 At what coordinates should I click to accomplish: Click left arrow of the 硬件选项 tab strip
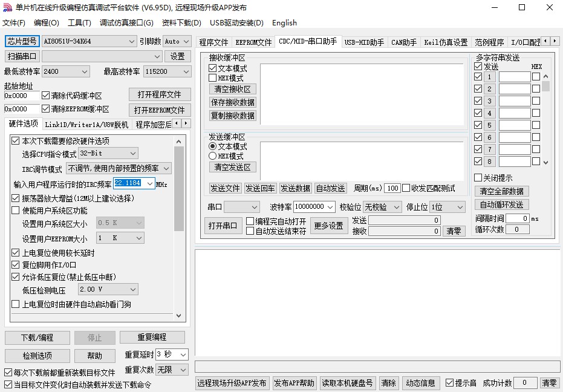pos(177,124)
